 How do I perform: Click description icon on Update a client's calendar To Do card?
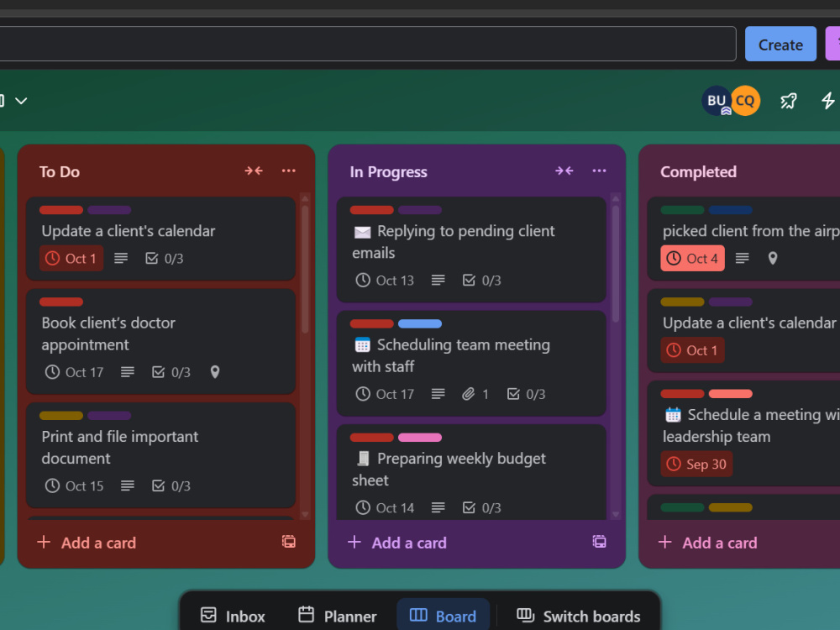[x=121, y=258]
